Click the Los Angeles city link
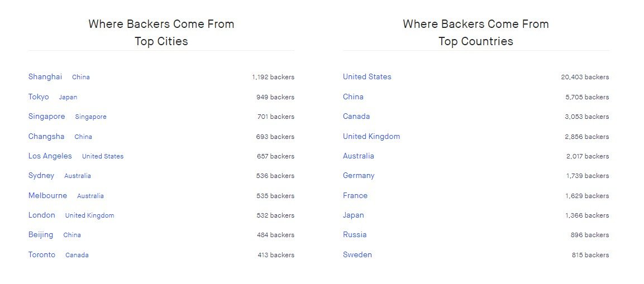 (50, 156)
